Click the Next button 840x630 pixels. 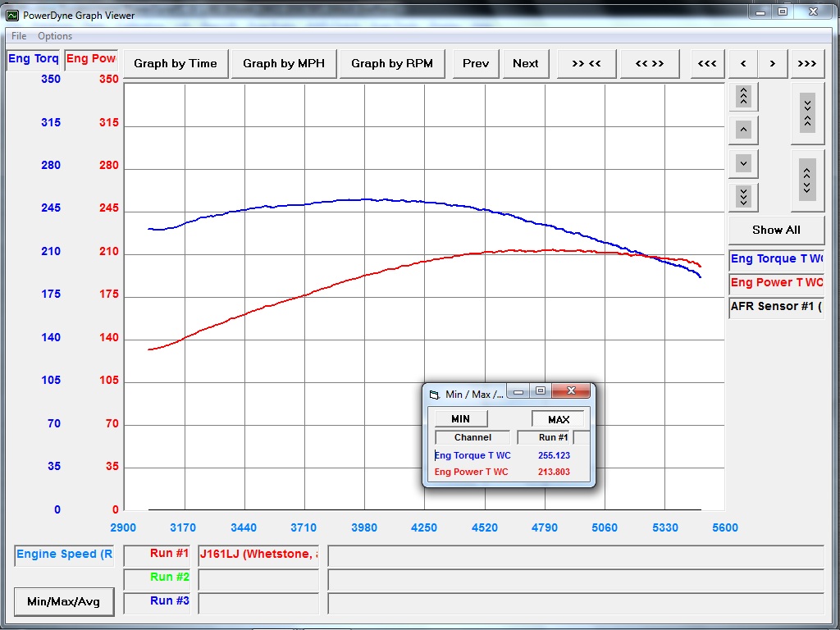coord(526,64)
